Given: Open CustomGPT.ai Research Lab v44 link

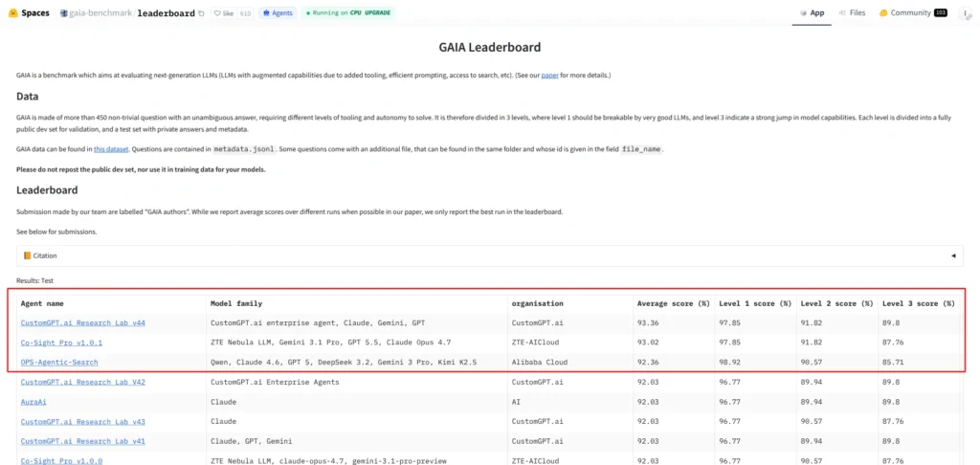Looking at the screenshot, I should click(x=83, y=323).
